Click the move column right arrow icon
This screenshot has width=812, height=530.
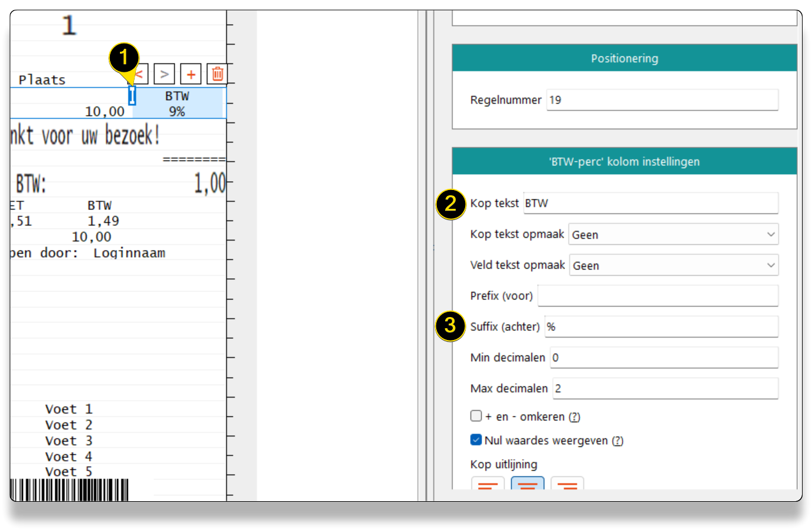tap(164, 74)
